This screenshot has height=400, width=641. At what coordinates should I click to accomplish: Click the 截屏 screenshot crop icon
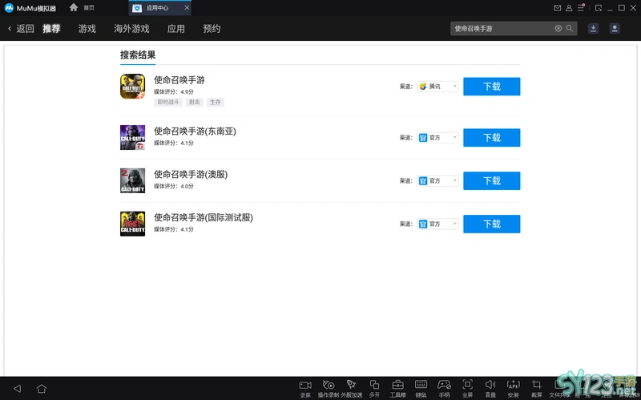[536, 385]
